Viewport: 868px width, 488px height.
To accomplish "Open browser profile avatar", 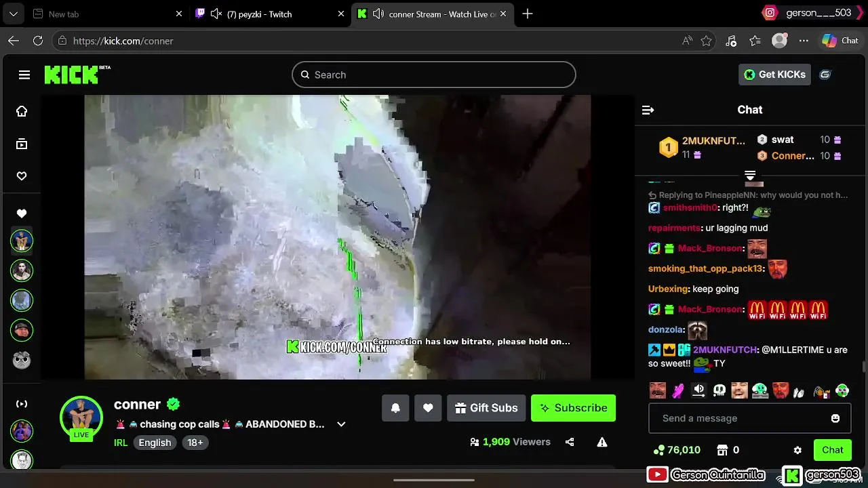I will (780, 41).
